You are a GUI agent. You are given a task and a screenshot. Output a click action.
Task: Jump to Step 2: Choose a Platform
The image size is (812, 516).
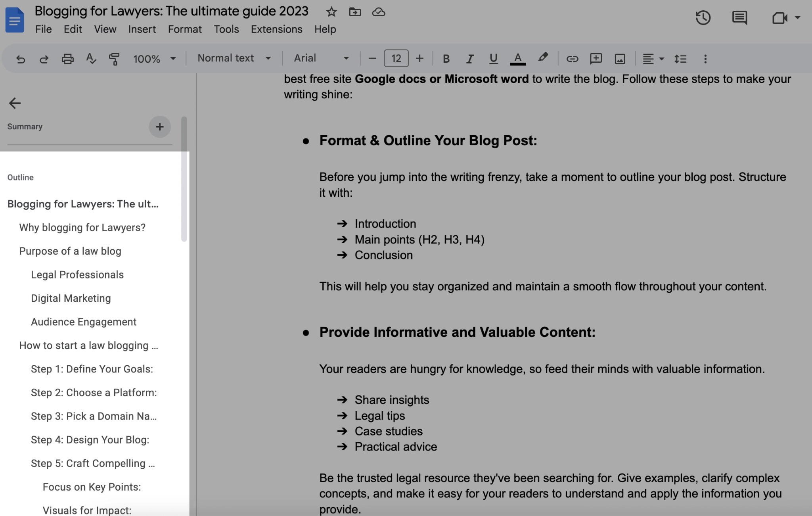[x=94, y=393]
